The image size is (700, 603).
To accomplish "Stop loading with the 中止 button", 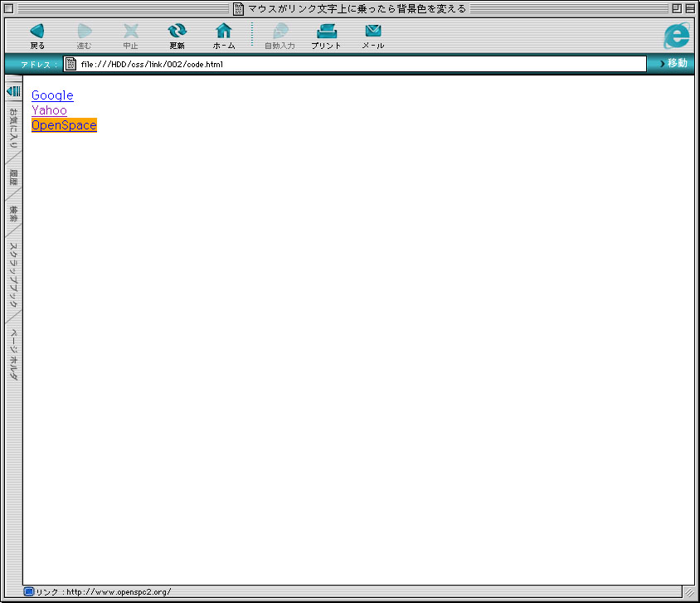I will 131,36.
